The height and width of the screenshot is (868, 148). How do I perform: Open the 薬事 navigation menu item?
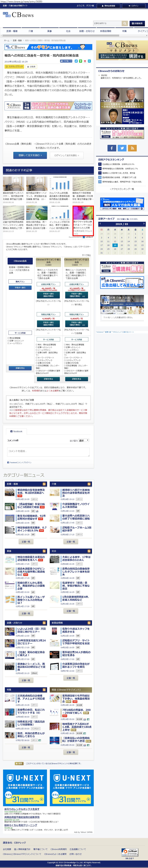[x=50, y=31]
